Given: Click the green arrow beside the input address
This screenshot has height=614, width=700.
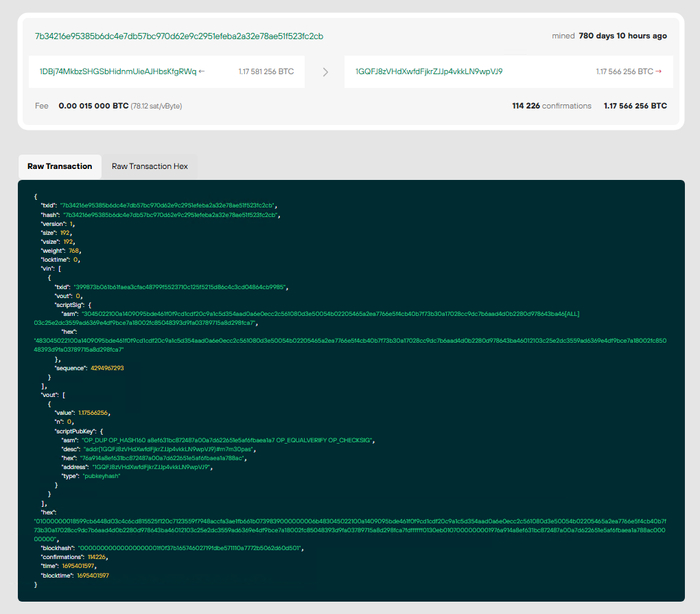Looking at the screenshot, I should [202, 72].
